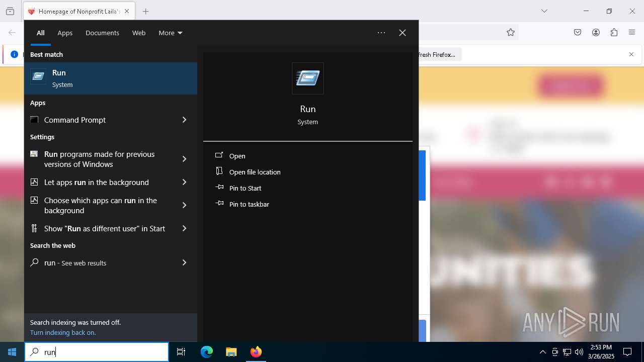Open the notification center icon
644x362 pixels.
[627, 352]
